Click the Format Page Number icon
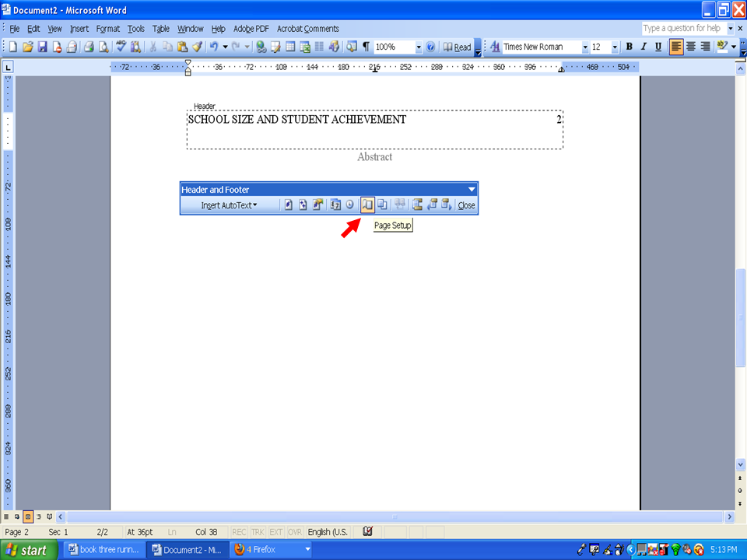This screenshot has height=560, width=747. pos(317,205)
